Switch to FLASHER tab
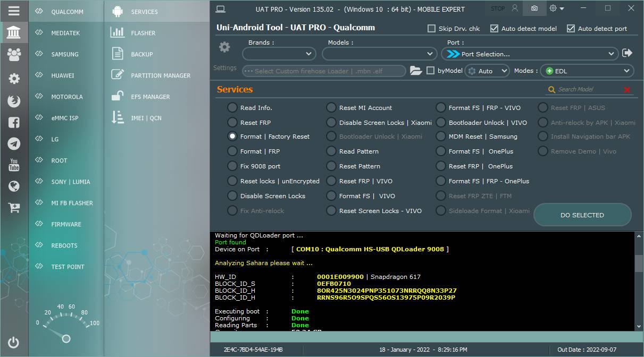Image resolution: width=644 pixels, height=357 pixels. pos(157,33)
